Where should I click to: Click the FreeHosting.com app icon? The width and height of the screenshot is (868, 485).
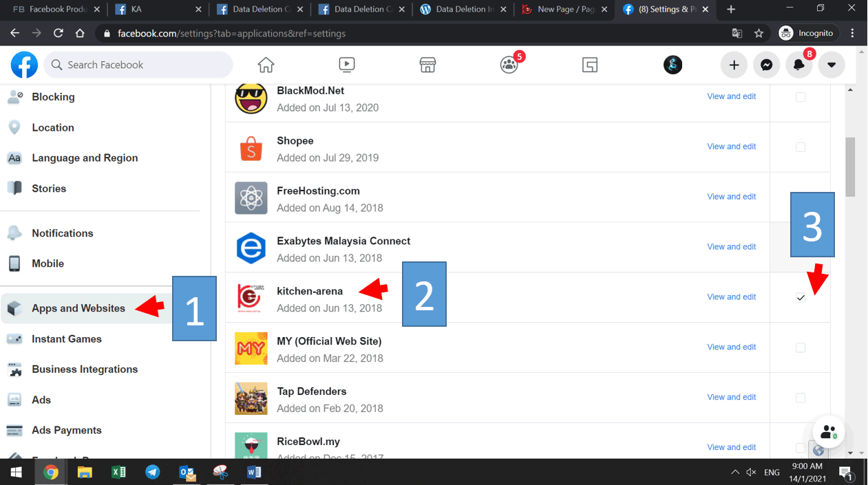pos(251,198)
